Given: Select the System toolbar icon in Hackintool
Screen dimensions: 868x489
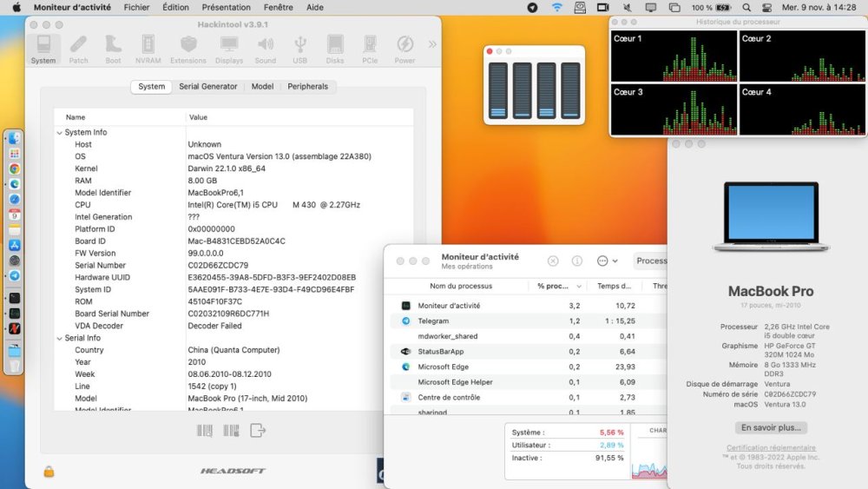Looking at the screenshot, I should (43, 50).
